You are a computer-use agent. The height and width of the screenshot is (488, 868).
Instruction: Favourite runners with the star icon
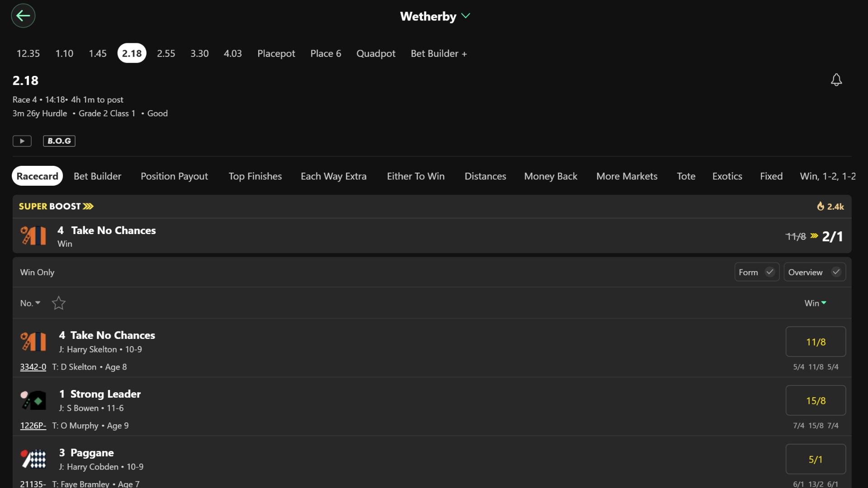point(59,303)
